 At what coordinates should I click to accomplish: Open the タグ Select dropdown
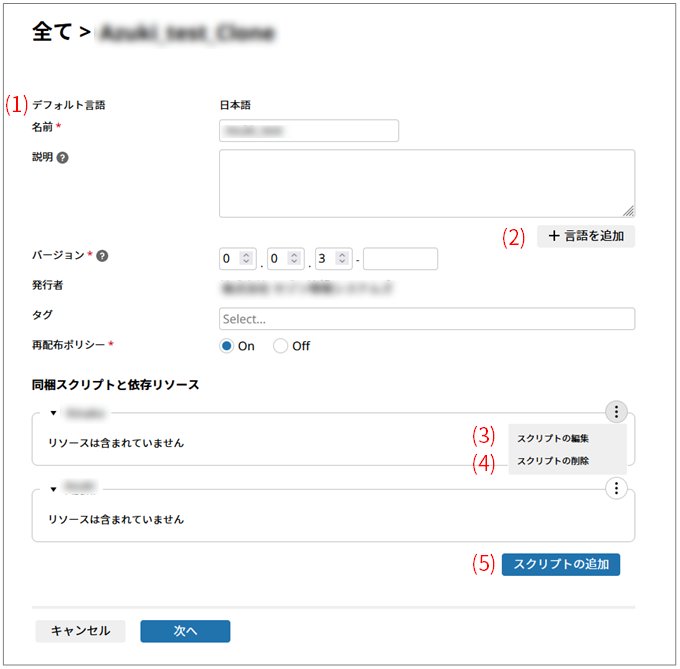pyautogui.click(x=426, y=319)
